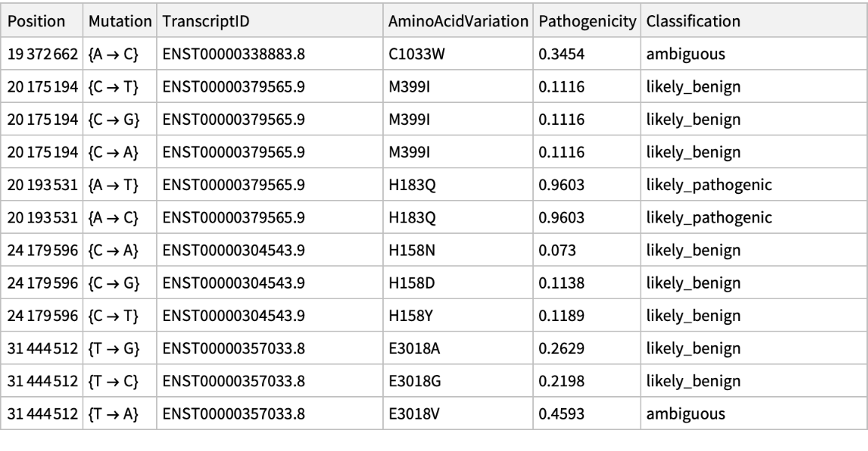
Task: Click the pathogenicity value 0.3454
Action: coord(556,56)
